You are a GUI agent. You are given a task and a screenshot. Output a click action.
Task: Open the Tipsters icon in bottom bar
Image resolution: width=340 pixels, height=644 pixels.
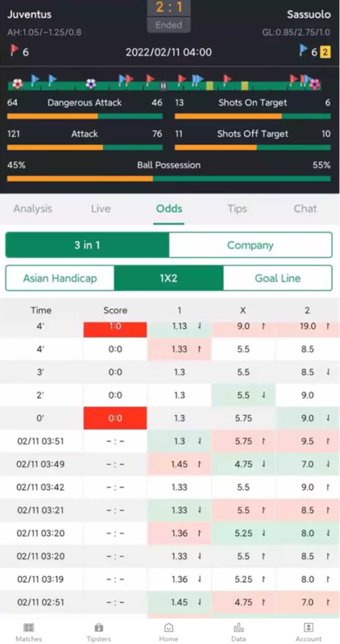click(99, 627)
